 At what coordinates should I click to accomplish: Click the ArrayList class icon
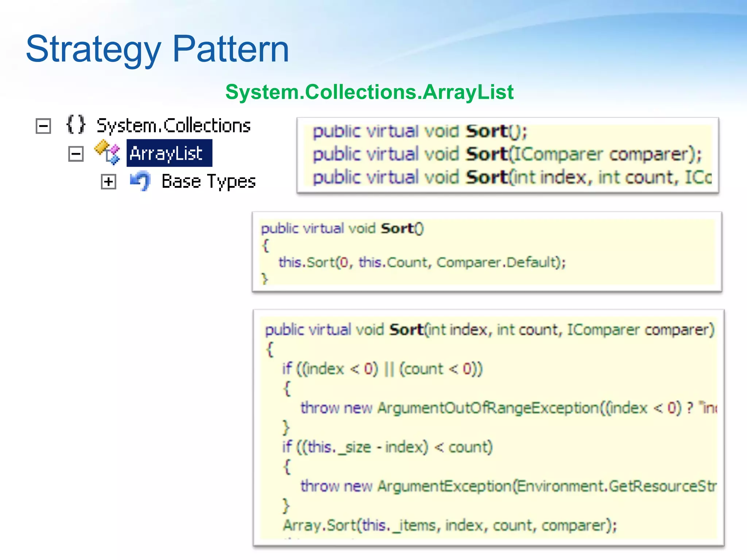107,152
